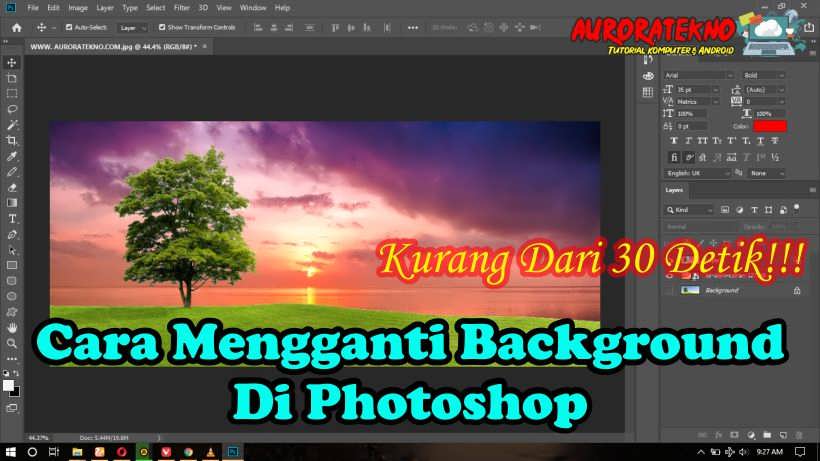Select the Lasso tool
The width and height of the screenshot is (820, 461).
12,109
